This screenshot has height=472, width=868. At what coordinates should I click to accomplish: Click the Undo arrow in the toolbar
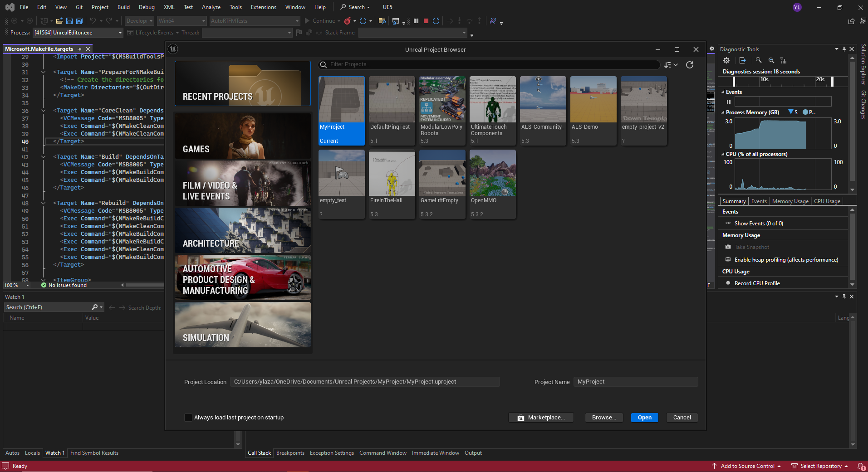point(93,21)
